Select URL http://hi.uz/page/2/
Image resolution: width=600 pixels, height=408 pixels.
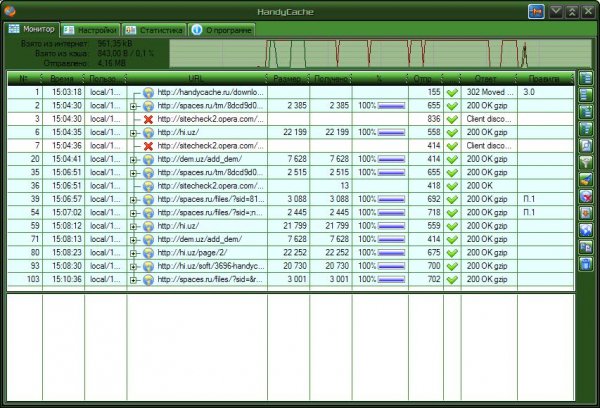pyautogui.click(x=192, y=253)
